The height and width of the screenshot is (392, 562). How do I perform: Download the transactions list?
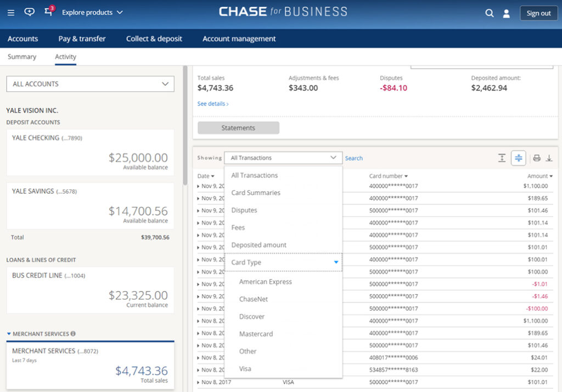click(550, 158)
